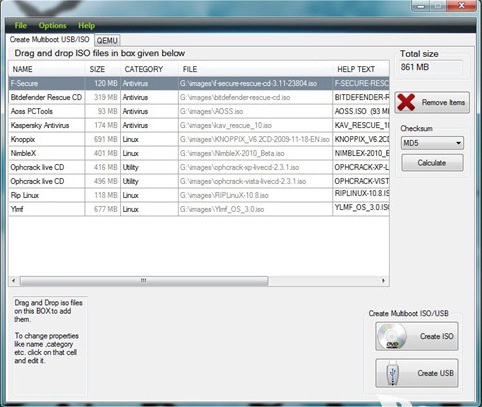The width and height of the screenshot is (482, 407).
Task: Select the Rip Linux name cell
Action: click(x=46, y=195)
